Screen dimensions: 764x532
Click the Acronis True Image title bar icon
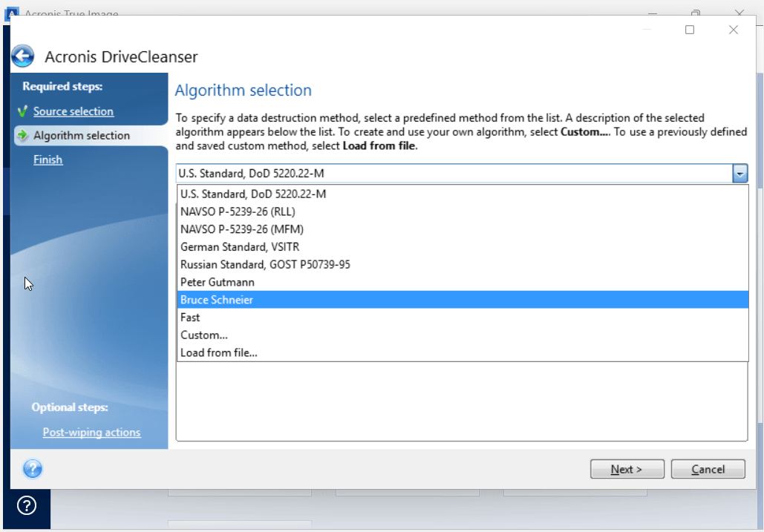pos(12,13)
